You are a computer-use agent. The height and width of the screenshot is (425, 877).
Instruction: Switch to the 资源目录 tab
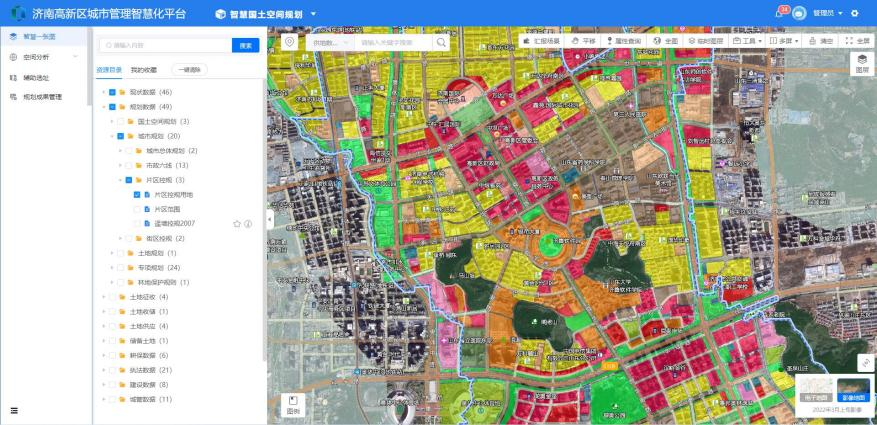pyautogui.click(x=109, y=70)
